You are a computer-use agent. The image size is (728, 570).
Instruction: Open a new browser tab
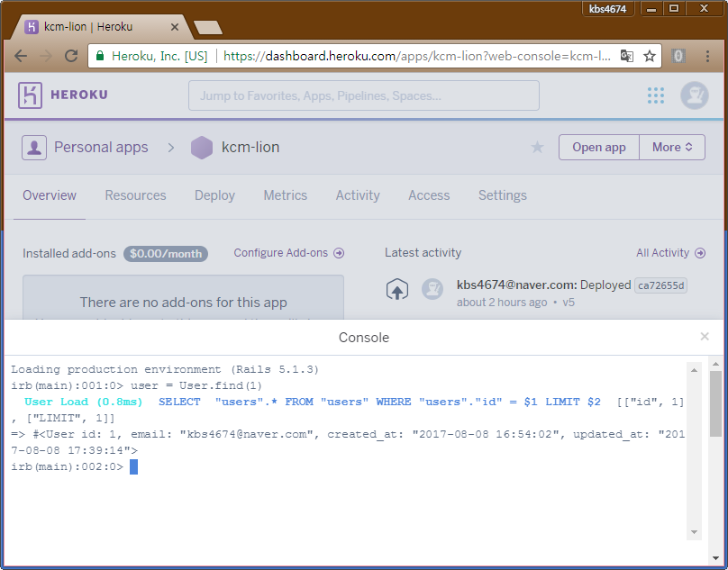point(207,28)
